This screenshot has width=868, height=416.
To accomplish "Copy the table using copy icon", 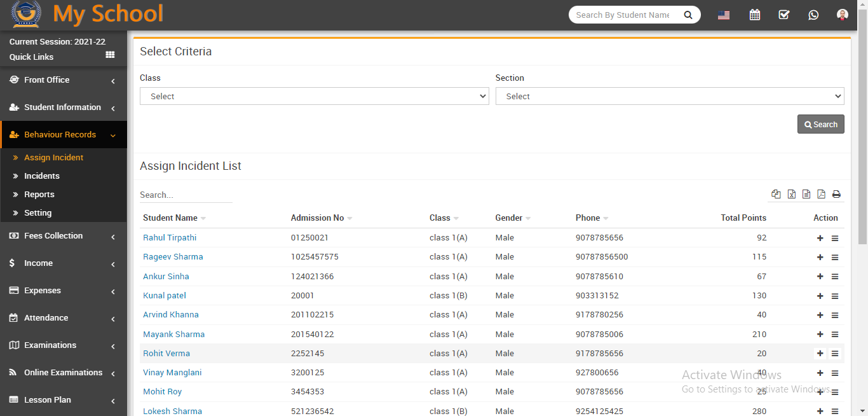I will (x=776, y=195).
